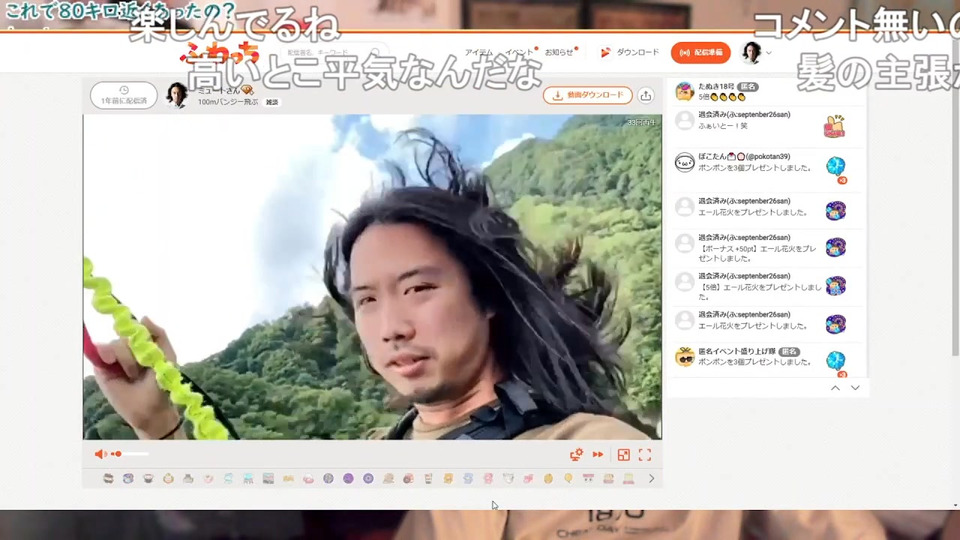Screen dimensions: 960x540
Task: Select the landscape picture gift icon
Action: [268, 478]
